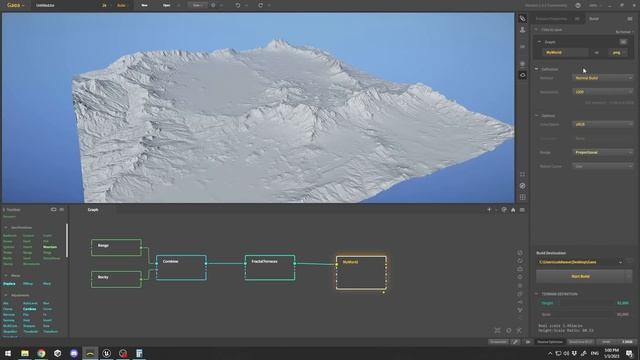Click the fit-to-view icon at graph bottom right
This screenshot has height=360, width=640.
pyautogui.click(x=497, y=331)
